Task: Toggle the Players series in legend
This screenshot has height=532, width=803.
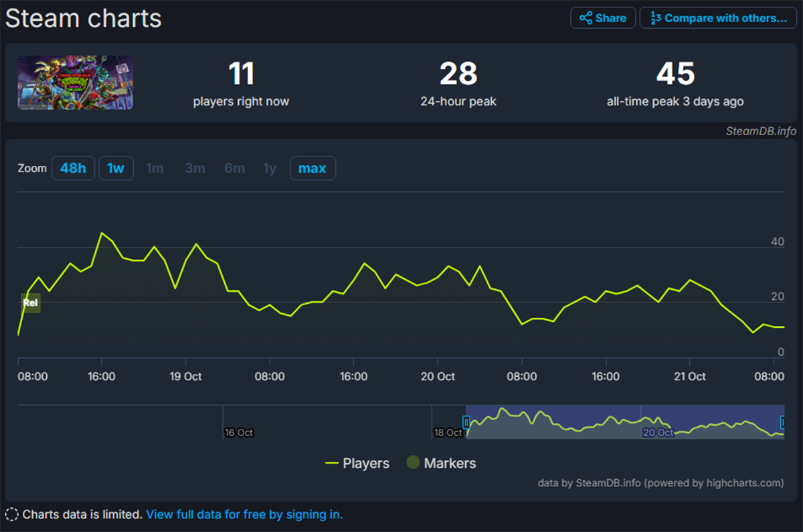Action: pos(357,463)
